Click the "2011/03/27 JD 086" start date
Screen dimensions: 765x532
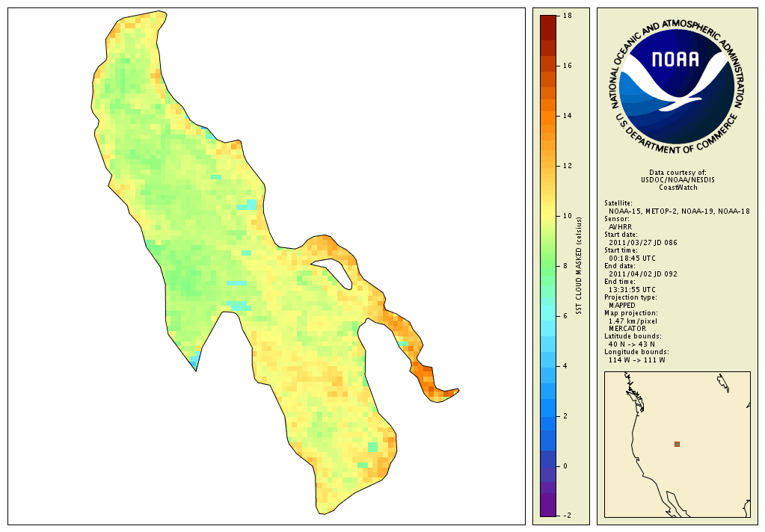click(643, 242)
